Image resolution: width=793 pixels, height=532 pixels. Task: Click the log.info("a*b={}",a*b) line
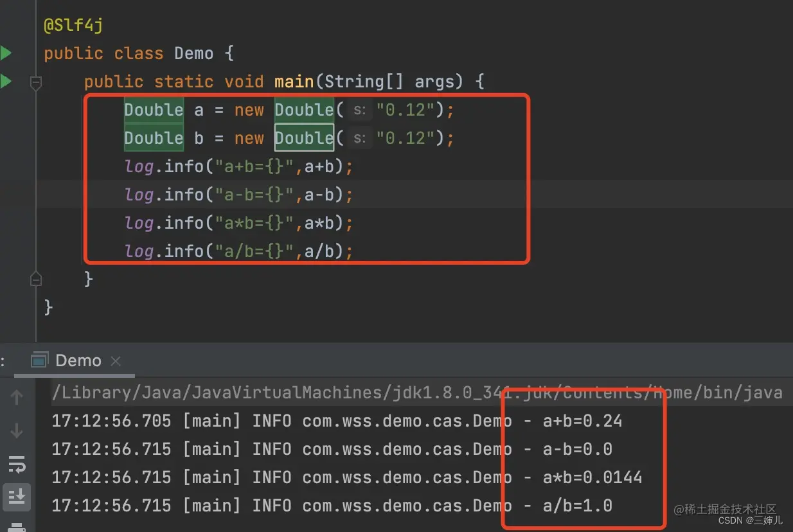pyautogui.click(x=239, y=223)
